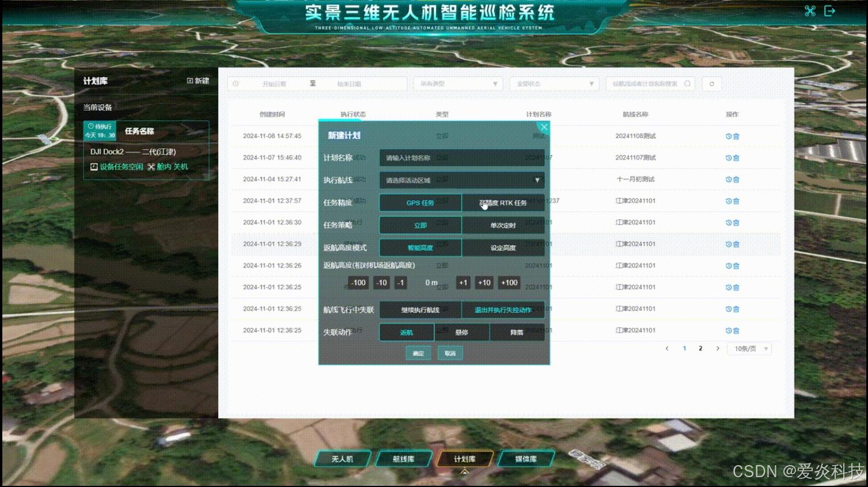
Task: Delete the plan created 2024-11-01 12:36:26
Action: (x=736, y=266)
